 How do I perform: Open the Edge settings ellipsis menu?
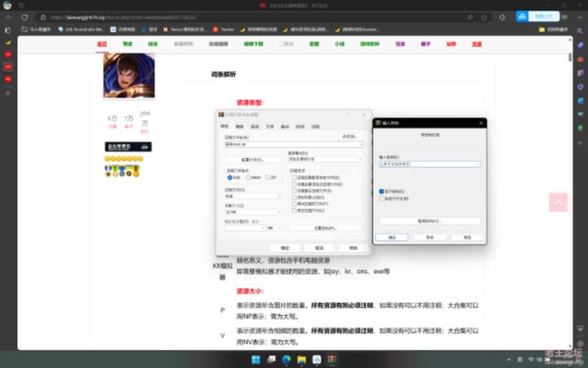580,17
